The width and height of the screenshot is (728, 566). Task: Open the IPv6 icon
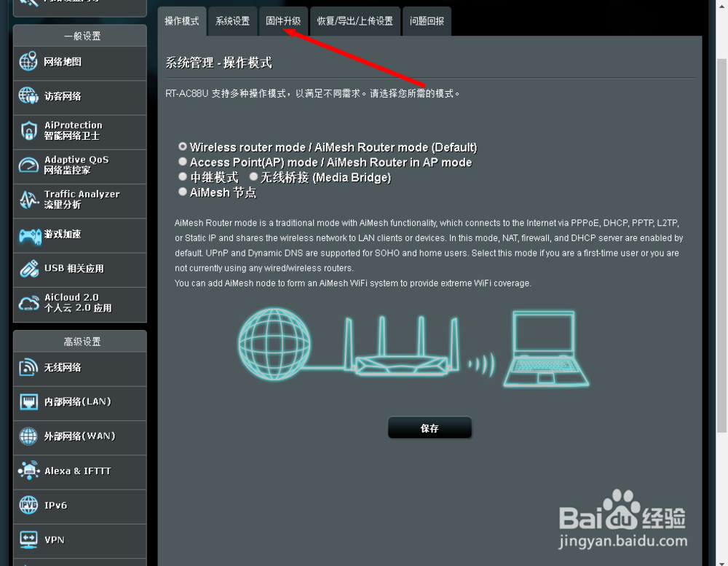click(x=28, y=505)
